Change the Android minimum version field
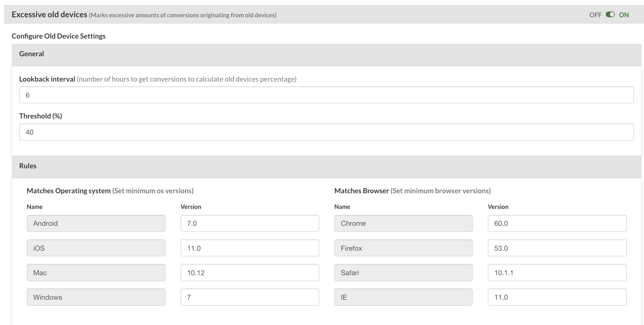644x325 pixels. (x=250, y=223)
